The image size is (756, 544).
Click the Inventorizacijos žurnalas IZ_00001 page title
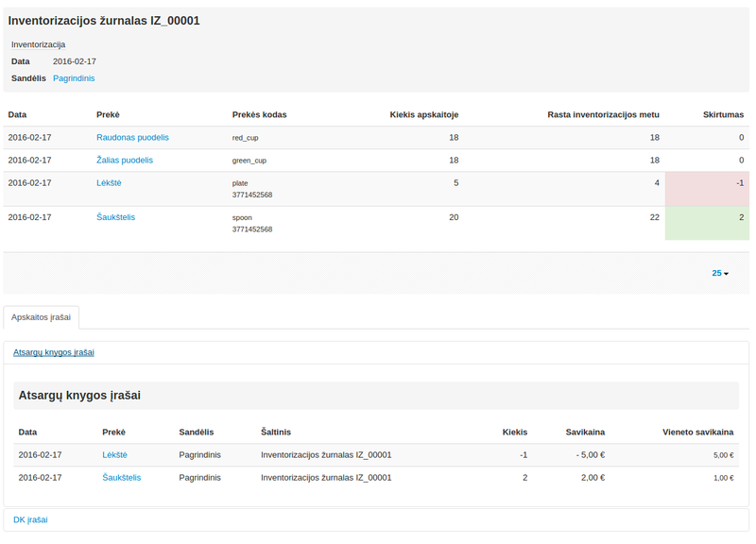pyautogui.click(x=104, y=21)
